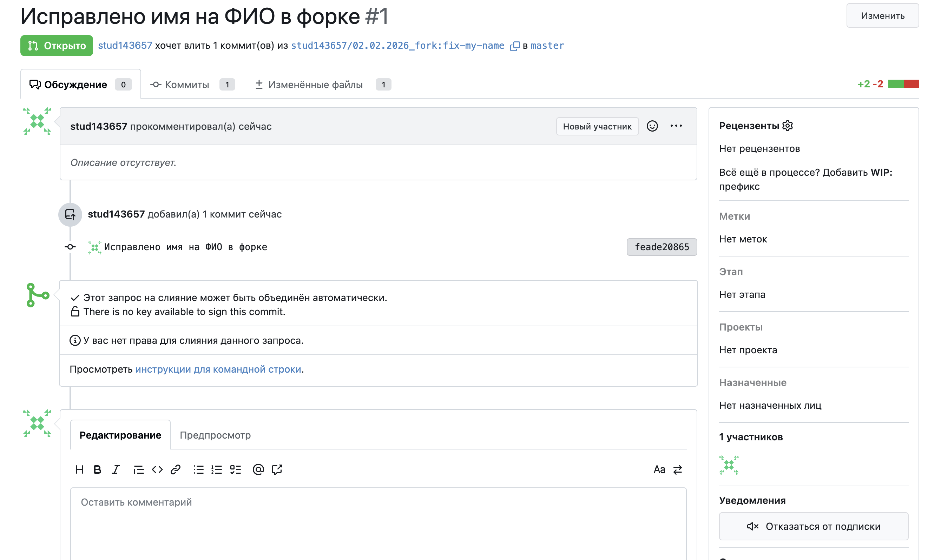Insert a task checklist
941x560 pixels.
point(236,469)
